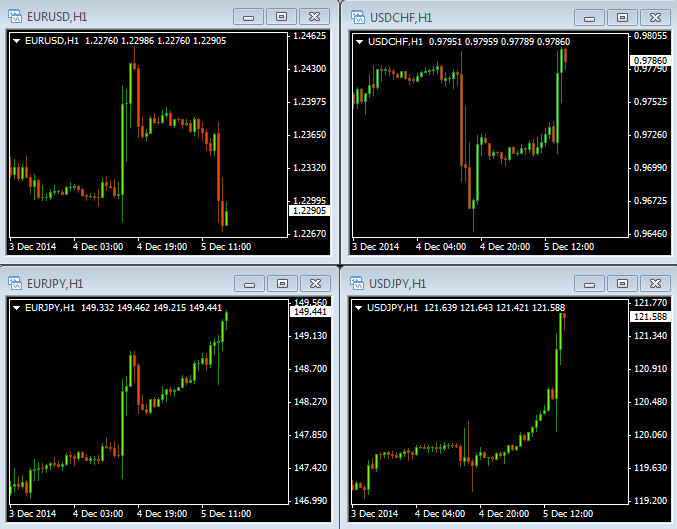Minimize the USDCHF,H1 chart window
The image size is (677, 529).
click(x=589, y=18)
